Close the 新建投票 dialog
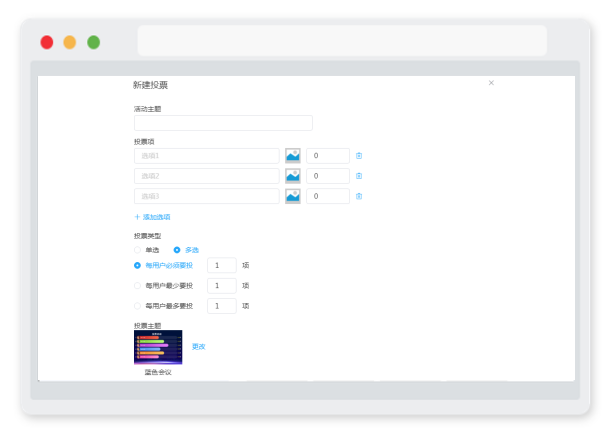Screen dimensions: 615x435 click(x=491, y=83)
